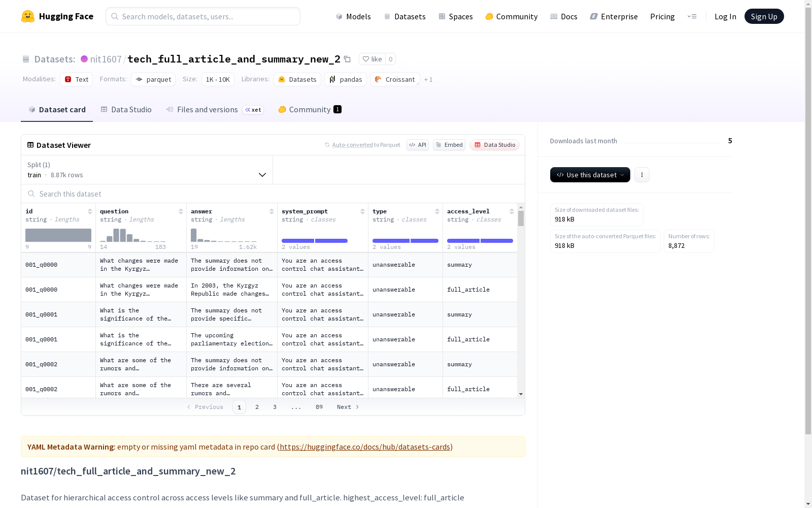
Task: Select the Hugging Face home text link
Action: click(x=66, y=16)
